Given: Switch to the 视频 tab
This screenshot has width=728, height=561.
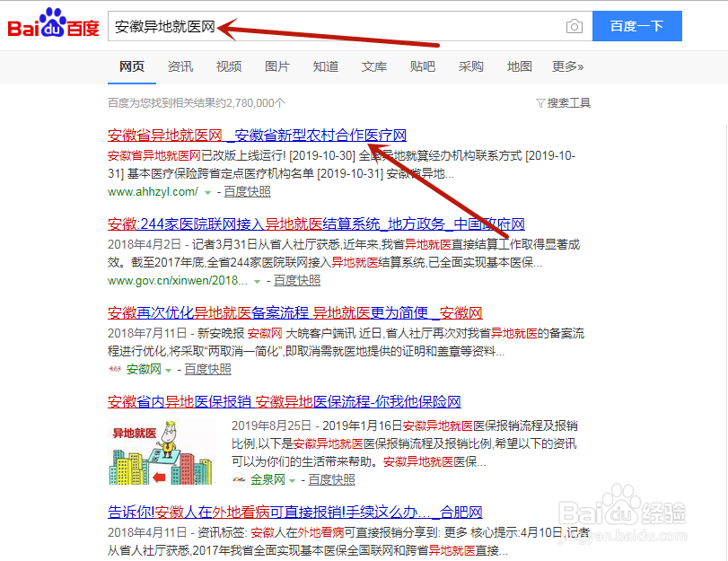Looking at the screenshot, I should click(228, 66).
